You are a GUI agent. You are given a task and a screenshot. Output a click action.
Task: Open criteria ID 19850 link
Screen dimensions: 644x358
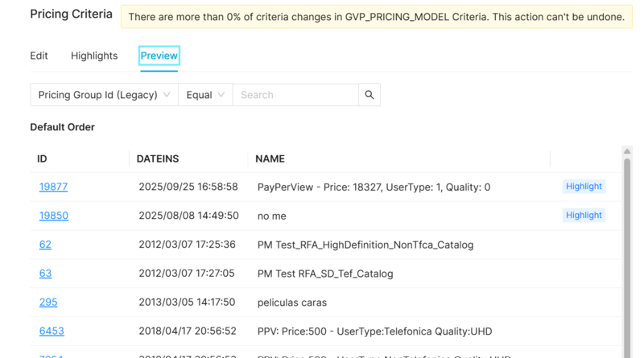(x=53, y=216)
